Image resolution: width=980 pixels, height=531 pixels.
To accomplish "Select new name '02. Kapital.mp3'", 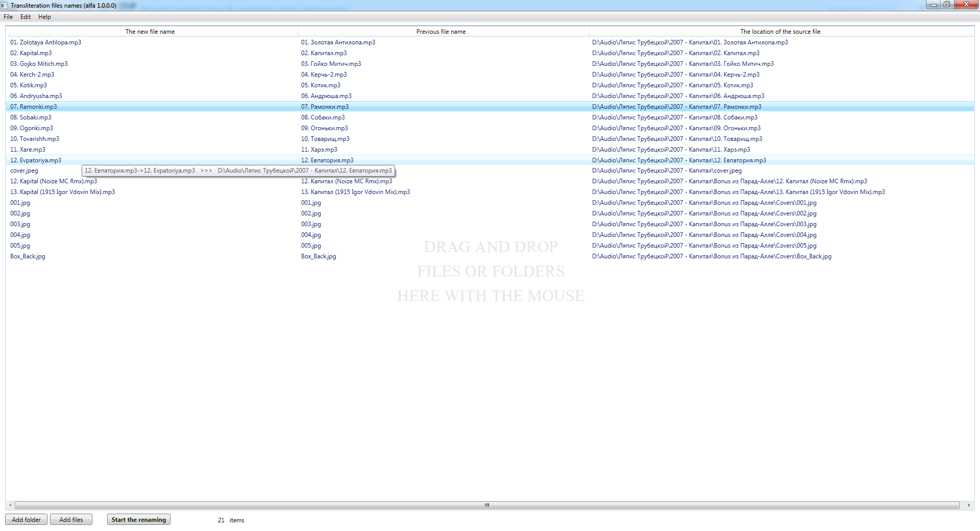I will coord(31,53).
